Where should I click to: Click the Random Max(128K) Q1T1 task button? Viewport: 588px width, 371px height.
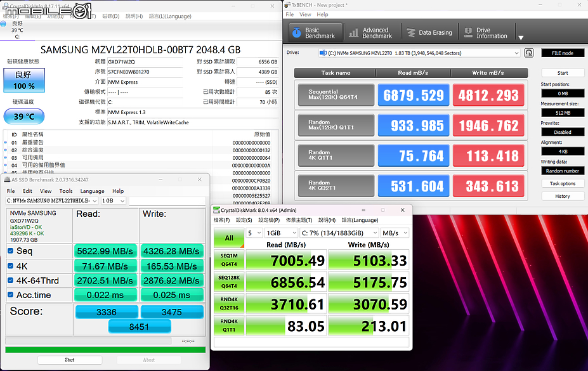(x=336, y=125)
